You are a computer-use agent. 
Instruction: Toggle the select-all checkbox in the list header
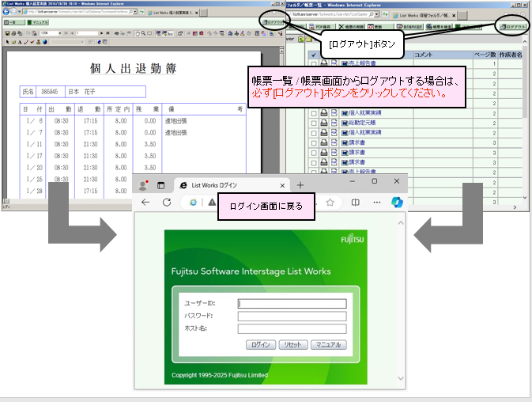pos(314,55)
